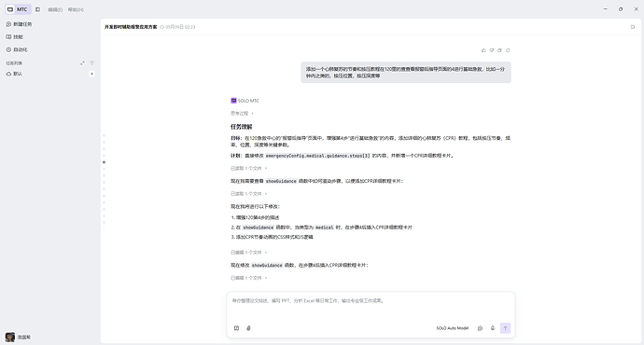Click the send arrow button
This screenshot has width=644, height=345.
[x=505, y=328]
